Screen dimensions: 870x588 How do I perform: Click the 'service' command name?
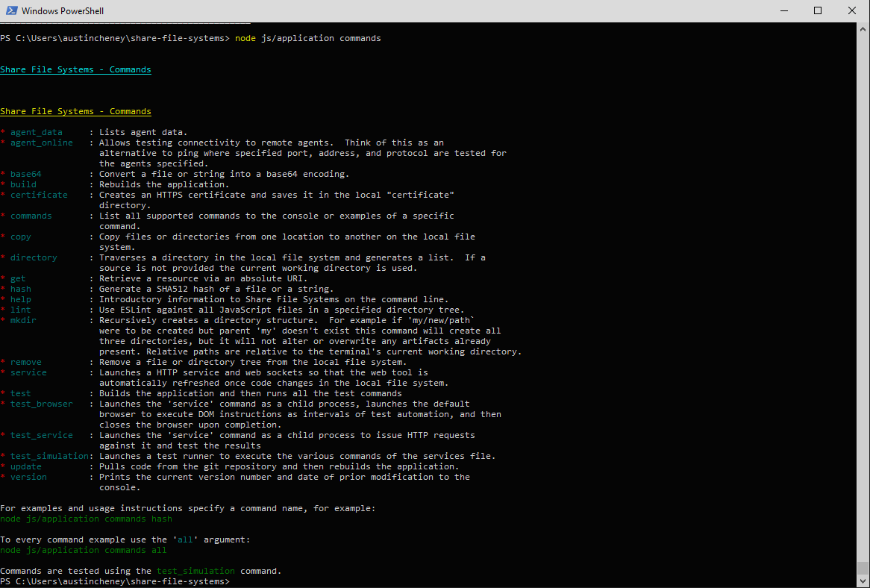[28, 372]
